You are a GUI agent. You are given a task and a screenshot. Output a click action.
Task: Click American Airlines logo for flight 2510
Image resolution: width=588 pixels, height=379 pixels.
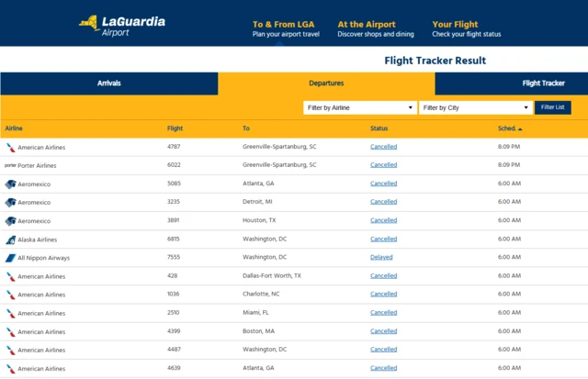click(11, 314)
